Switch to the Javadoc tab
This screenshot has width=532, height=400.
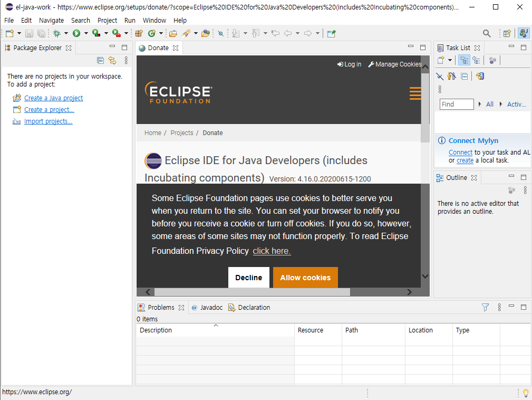(x=207, y=307)
